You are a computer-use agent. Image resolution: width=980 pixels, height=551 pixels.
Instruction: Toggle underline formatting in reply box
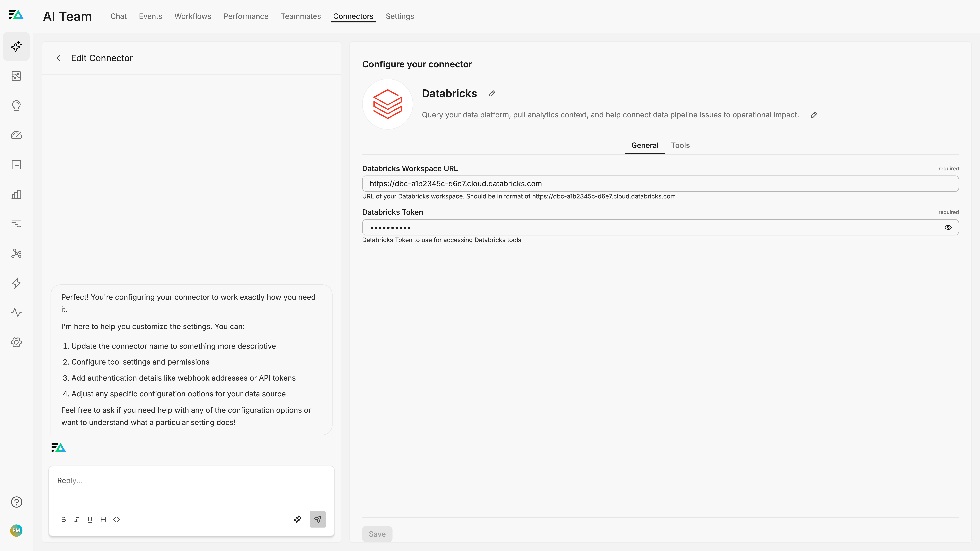tap(90, 519)
